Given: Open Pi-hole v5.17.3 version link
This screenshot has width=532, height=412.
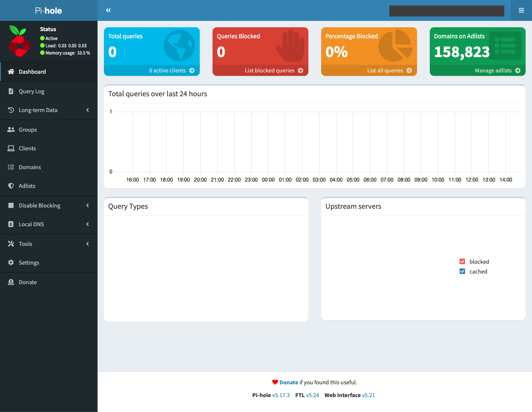Looking at the screenshot, I should point(281,395).
